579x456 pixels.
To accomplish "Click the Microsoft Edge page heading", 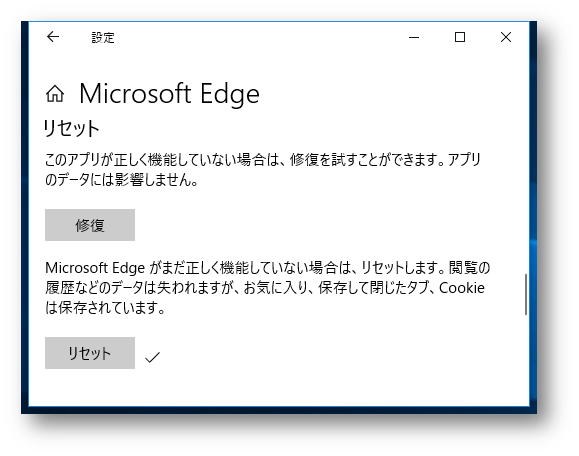I will coord(169,94).
